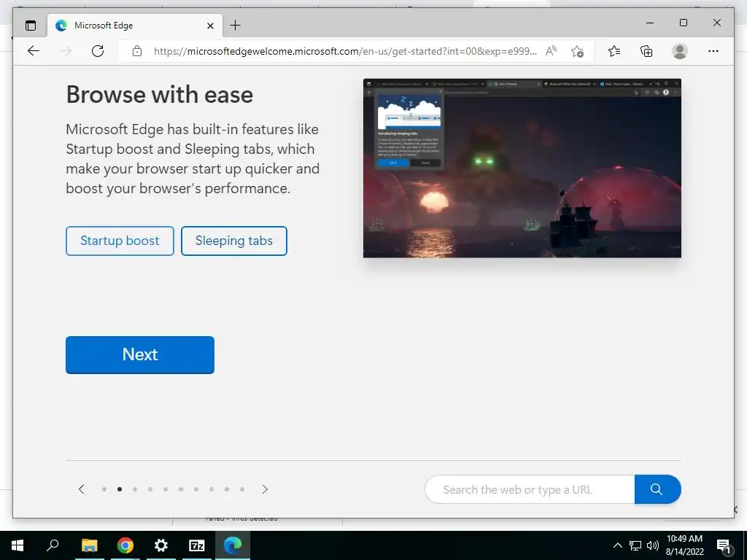The image size is (747, 560).
Task: Open Settings and more menu
Action: pyautogui.click(x=713, y=51)
